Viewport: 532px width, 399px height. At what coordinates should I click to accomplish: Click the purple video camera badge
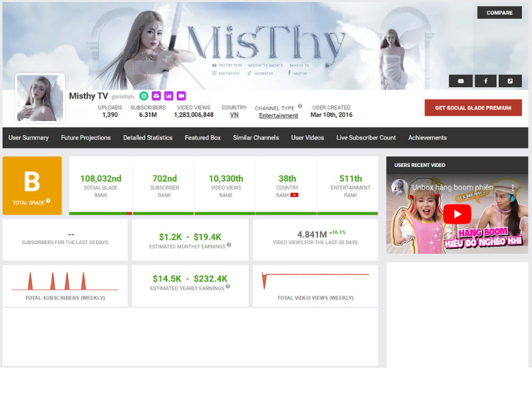pyautogui.click(x=182, y=96)
